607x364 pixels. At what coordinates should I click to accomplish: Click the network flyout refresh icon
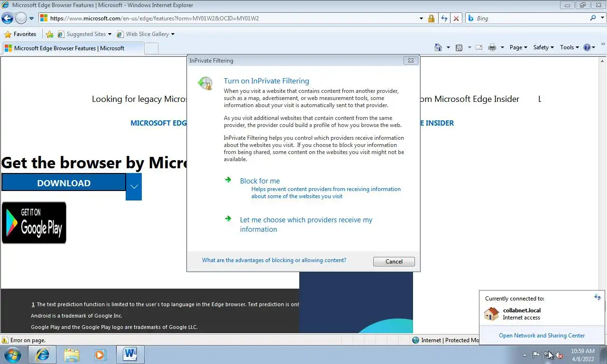click(x=598, y=297)
